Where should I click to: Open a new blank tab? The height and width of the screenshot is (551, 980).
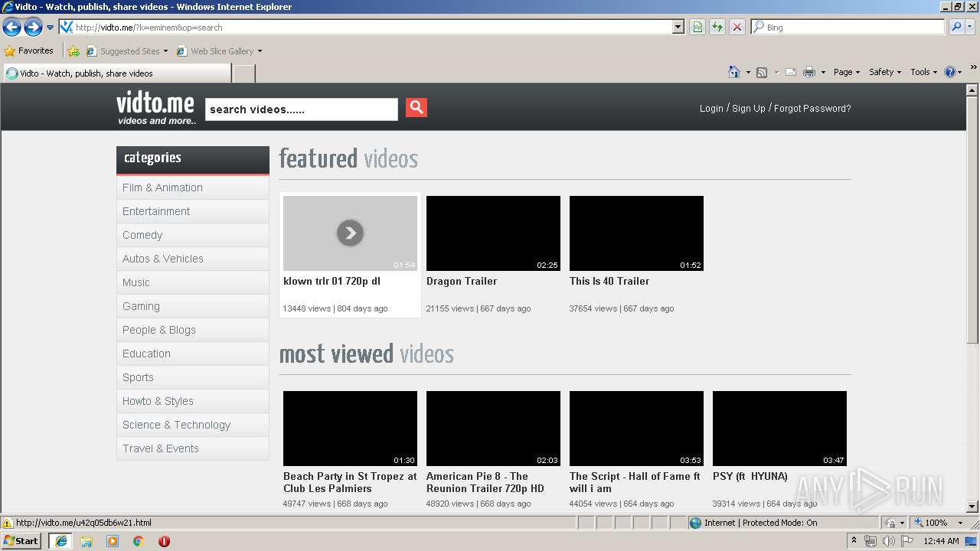[243, 73]
